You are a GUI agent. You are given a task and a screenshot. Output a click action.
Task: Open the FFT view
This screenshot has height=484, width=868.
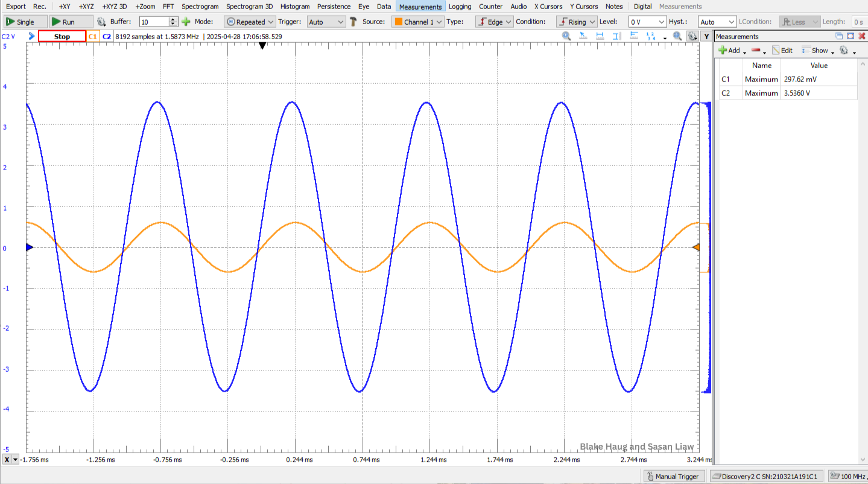tap(168, 6)
